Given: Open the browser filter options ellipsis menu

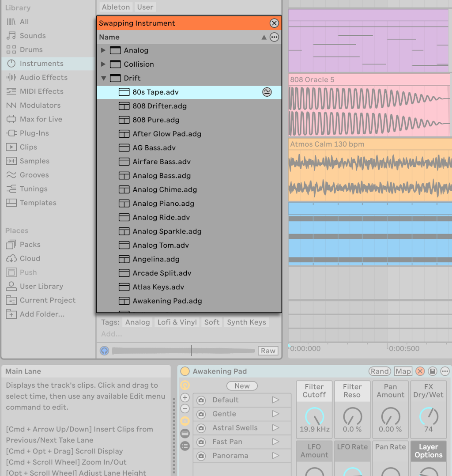Looking at the screenshot, I should tap(274, 37).
